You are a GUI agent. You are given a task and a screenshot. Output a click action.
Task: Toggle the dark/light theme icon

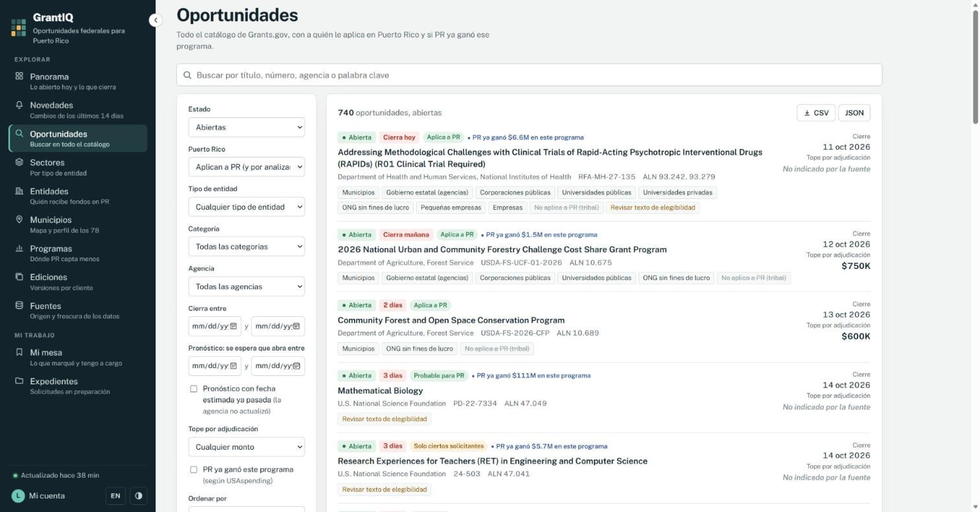[x=138, y=496]
